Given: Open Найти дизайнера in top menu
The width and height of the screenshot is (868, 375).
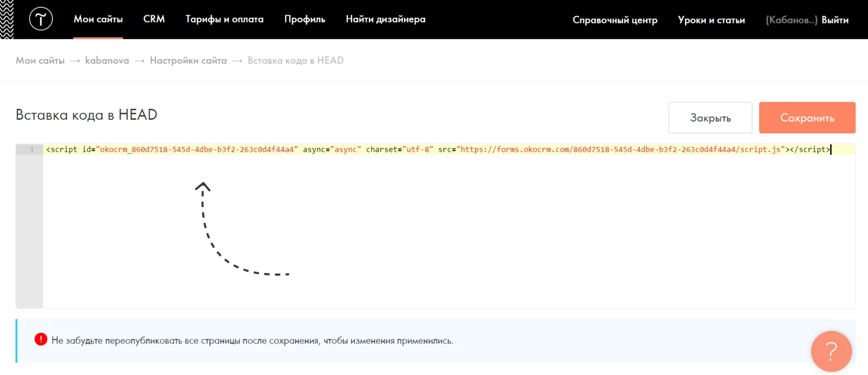Looking at the screenshot, I should (x=386, y=19).
